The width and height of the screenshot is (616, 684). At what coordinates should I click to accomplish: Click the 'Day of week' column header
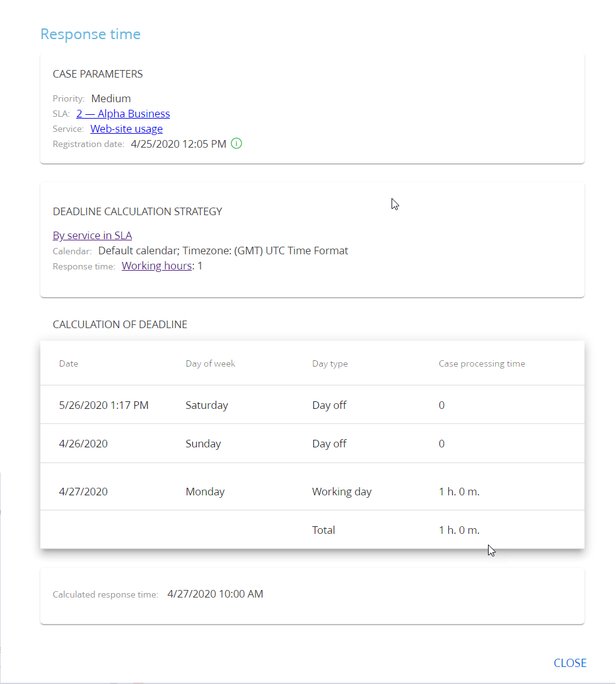tap(210, 363)
